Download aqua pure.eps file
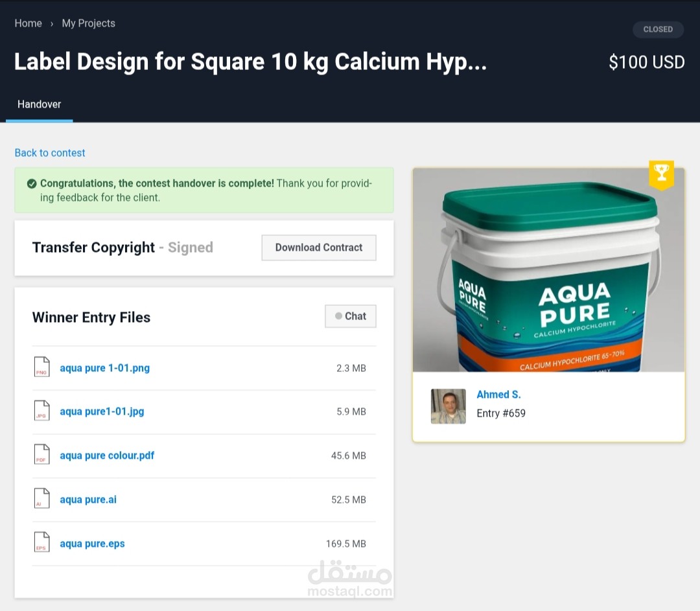The width and height of the screenshot is (700, 611). [92, 544]
